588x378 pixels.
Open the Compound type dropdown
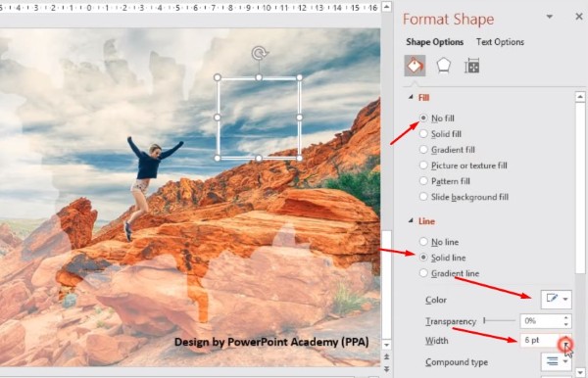click(557, 361)
